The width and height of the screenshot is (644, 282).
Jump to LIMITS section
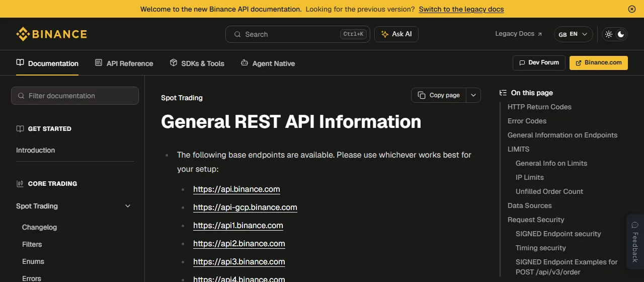coord(518,149)
